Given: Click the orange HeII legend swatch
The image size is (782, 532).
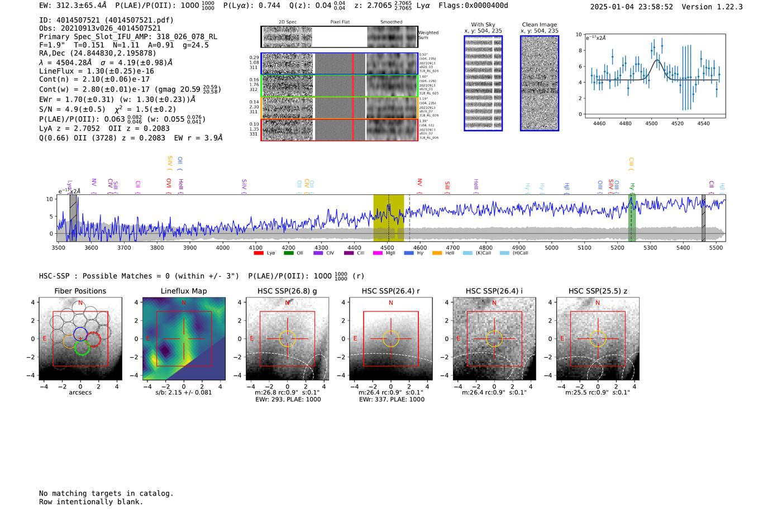Looking at the screenshot, I should pos(437,253).
